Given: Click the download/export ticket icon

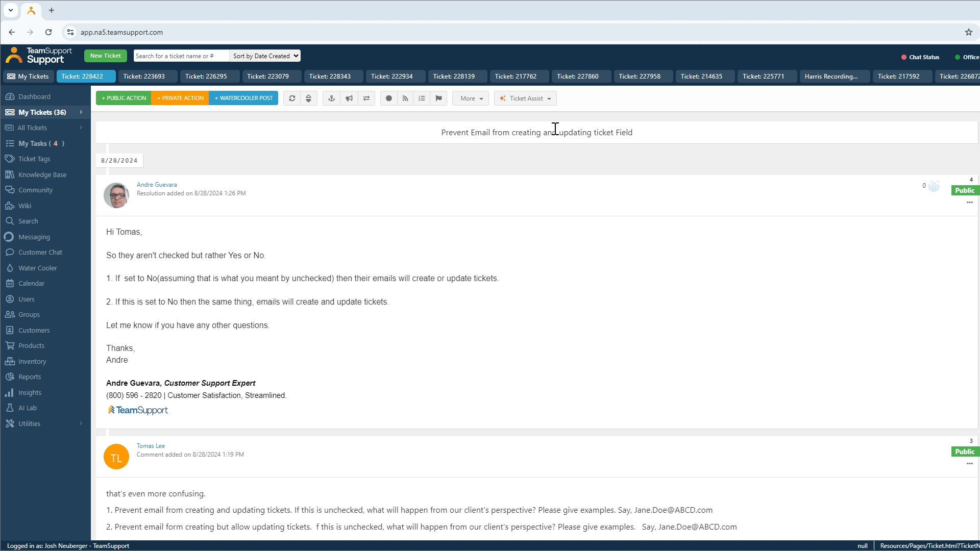Looking at the screenshot, I should coord(309,98).
